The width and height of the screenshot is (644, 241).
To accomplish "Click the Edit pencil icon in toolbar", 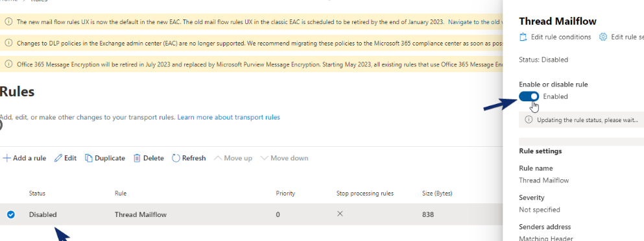I will (x=58, y=158).
